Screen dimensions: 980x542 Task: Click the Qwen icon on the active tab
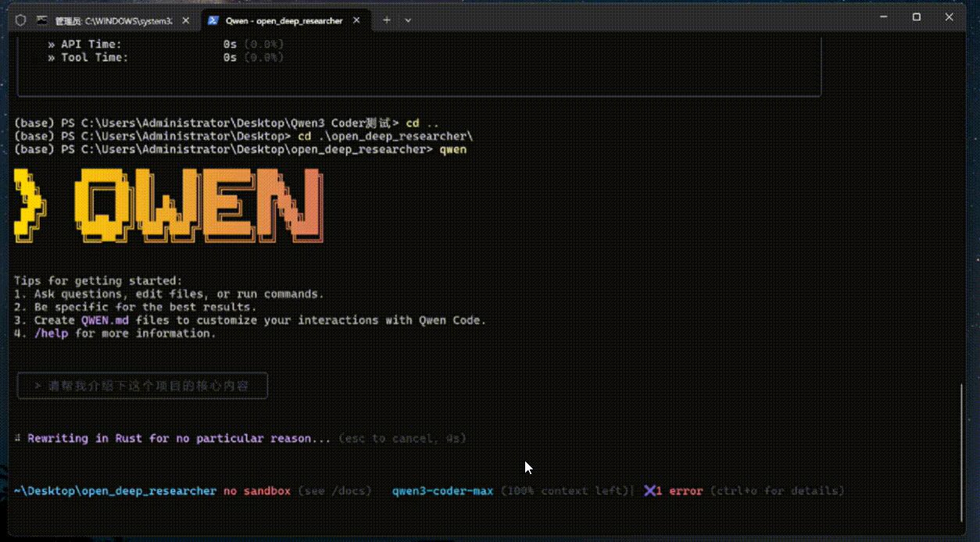click(x=212, y=20)
